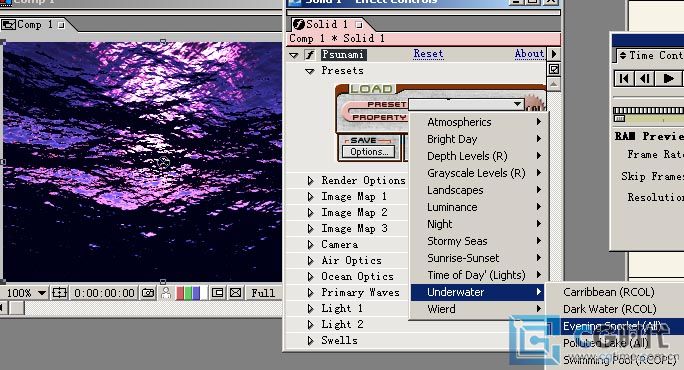Click the show last snapshot person icon
The height and width of the screenshot is (370, 684).
[x=166, y=293]
